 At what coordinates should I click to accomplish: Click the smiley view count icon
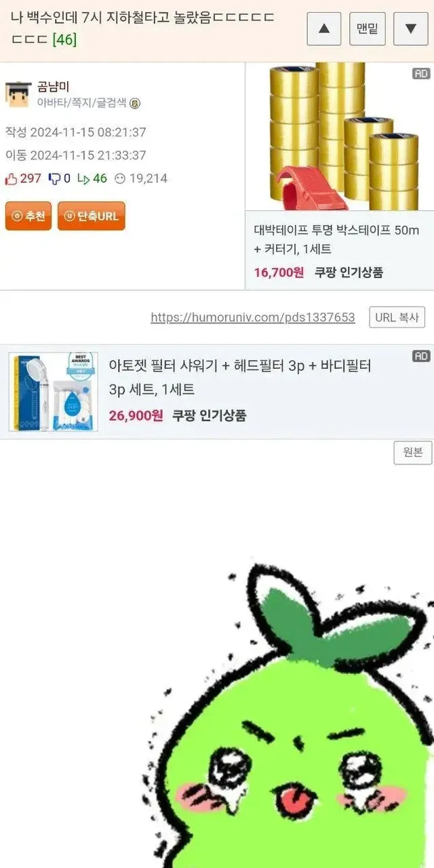tap(119, 179)
